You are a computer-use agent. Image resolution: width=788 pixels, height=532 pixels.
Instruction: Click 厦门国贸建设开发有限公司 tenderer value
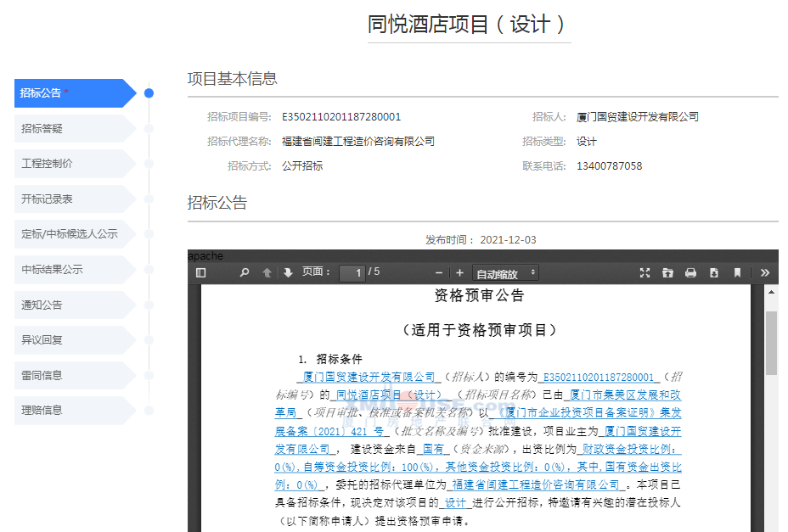coord(637,117)
